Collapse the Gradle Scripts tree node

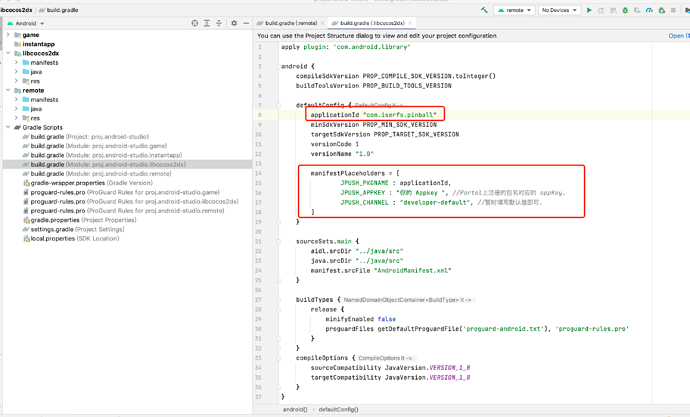coord(8,127)
